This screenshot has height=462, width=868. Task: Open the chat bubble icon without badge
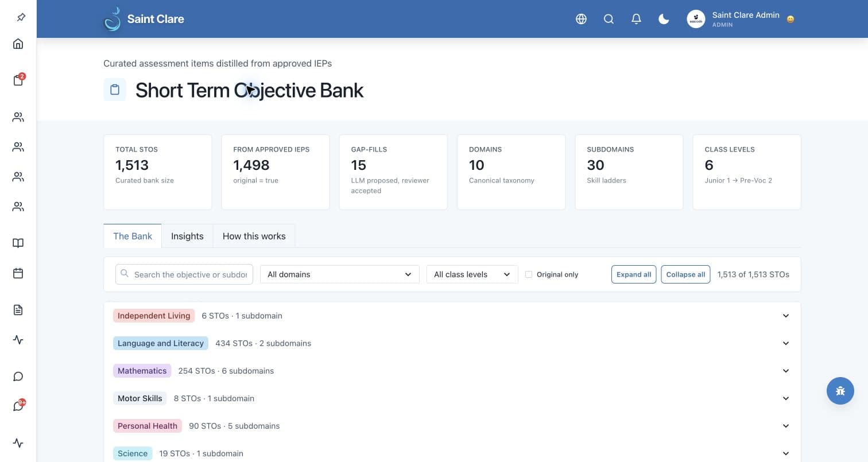click(x=18, y=376)
